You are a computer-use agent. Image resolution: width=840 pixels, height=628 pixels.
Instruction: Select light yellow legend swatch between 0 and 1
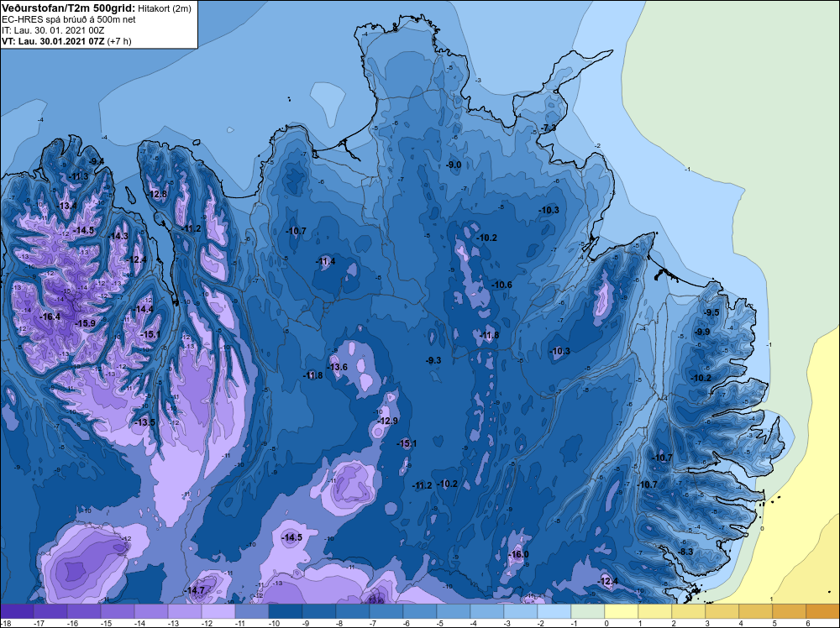[622, 611]
